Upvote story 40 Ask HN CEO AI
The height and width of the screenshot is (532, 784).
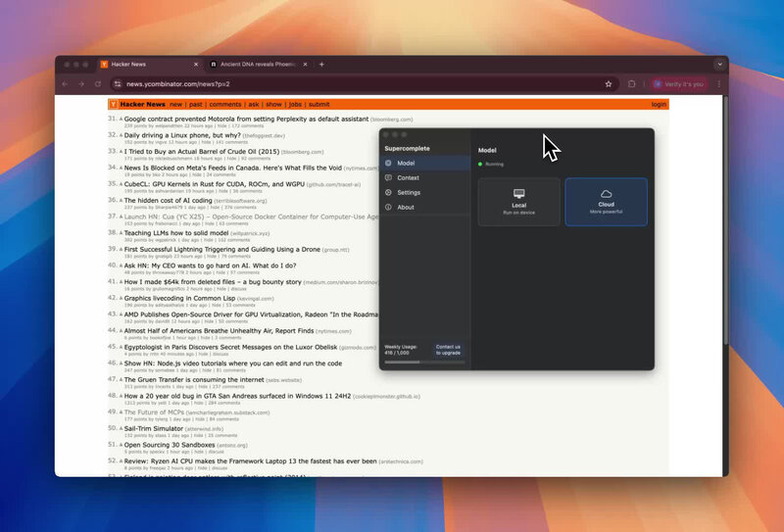(121, 266)
